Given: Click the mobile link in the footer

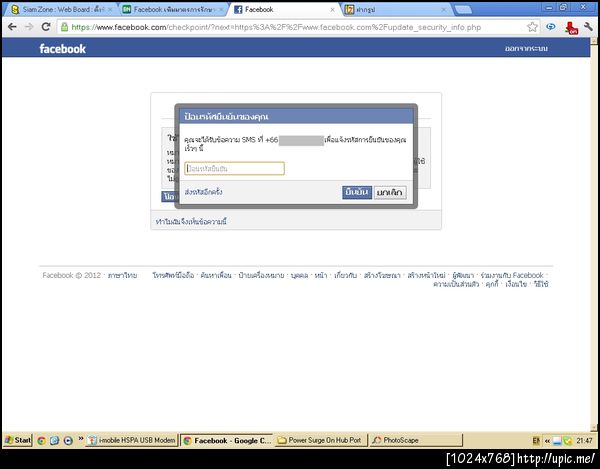Looking at the screenshot, I should tap(173, 275).
